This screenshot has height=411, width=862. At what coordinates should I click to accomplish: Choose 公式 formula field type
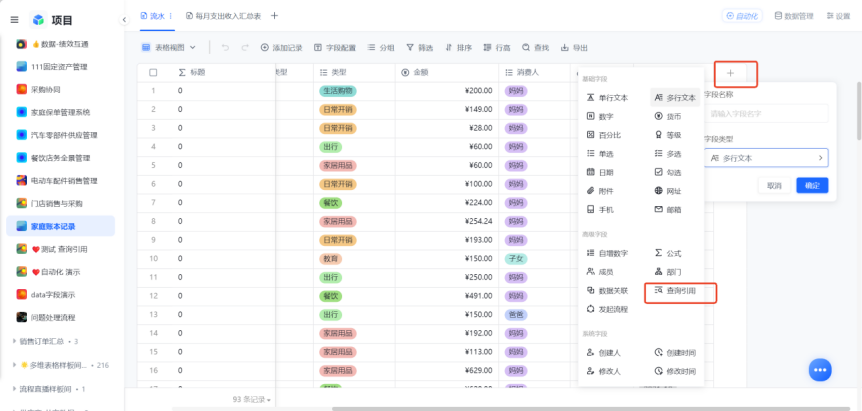click(668, 253)
